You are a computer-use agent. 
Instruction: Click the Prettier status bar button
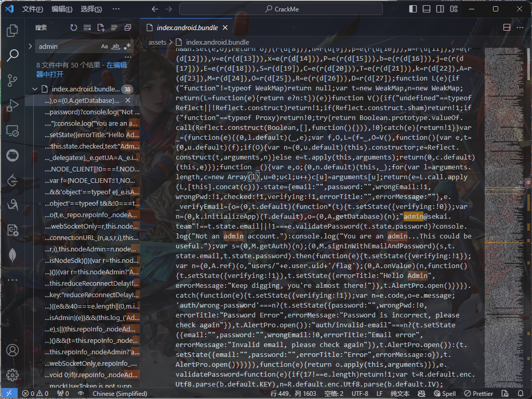point(478,393)
